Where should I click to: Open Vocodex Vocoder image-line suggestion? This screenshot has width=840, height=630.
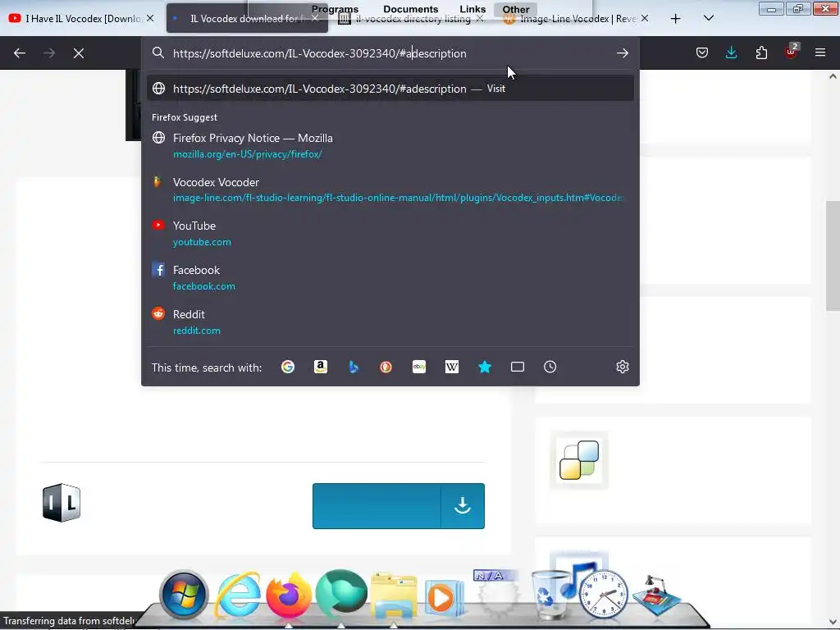pyautogui.click(x=390, y=189)
